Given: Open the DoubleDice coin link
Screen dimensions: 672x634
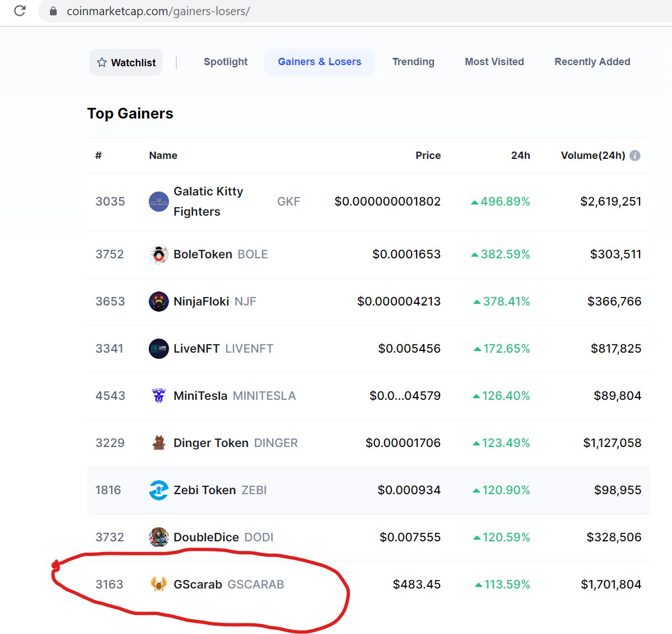Looking at the screenshot, I should 206,537.
